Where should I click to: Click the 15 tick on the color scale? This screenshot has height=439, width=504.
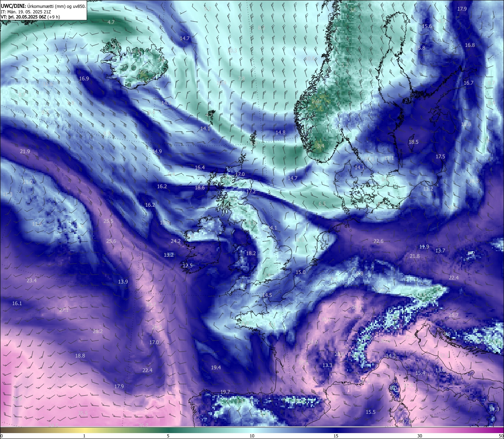coord(336,436)
